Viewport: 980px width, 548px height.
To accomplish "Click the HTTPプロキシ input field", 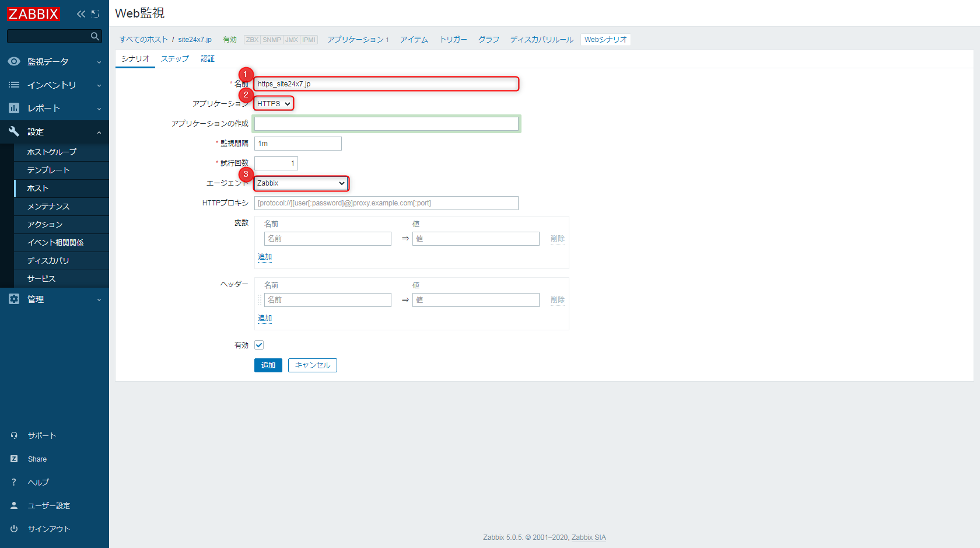I will coord(386,203).
